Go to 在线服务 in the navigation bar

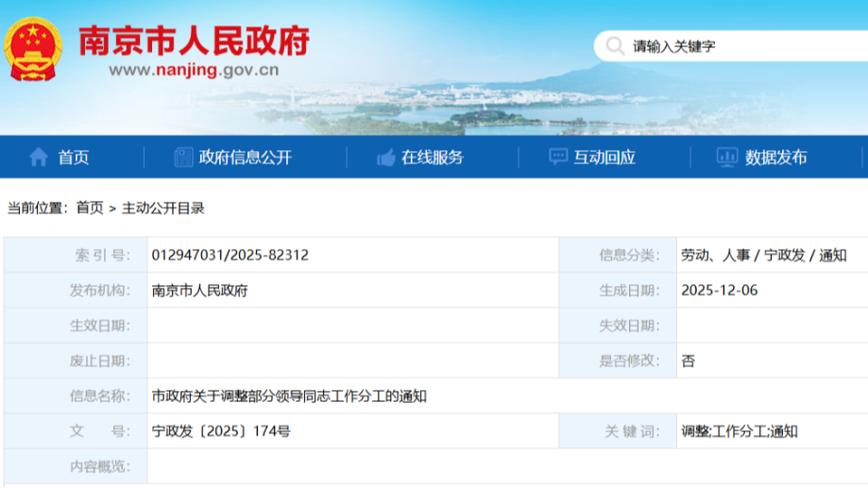(x=433, y=158)
